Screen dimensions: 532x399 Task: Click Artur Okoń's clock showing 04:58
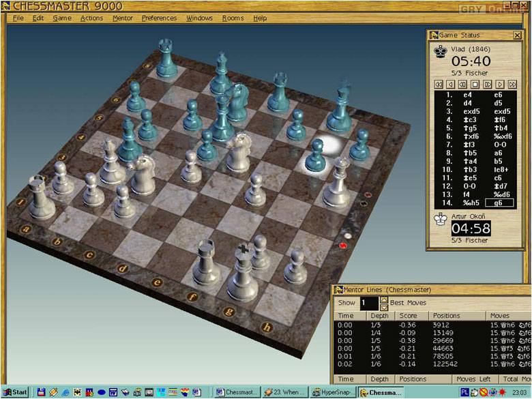point(471,228)
